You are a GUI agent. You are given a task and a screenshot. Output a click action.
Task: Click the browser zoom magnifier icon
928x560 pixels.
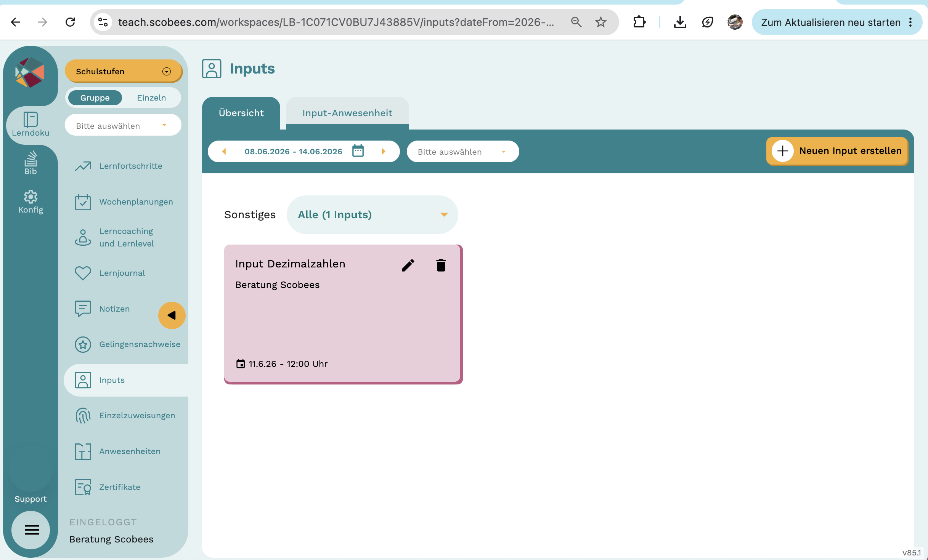click(x=576, y=22)
